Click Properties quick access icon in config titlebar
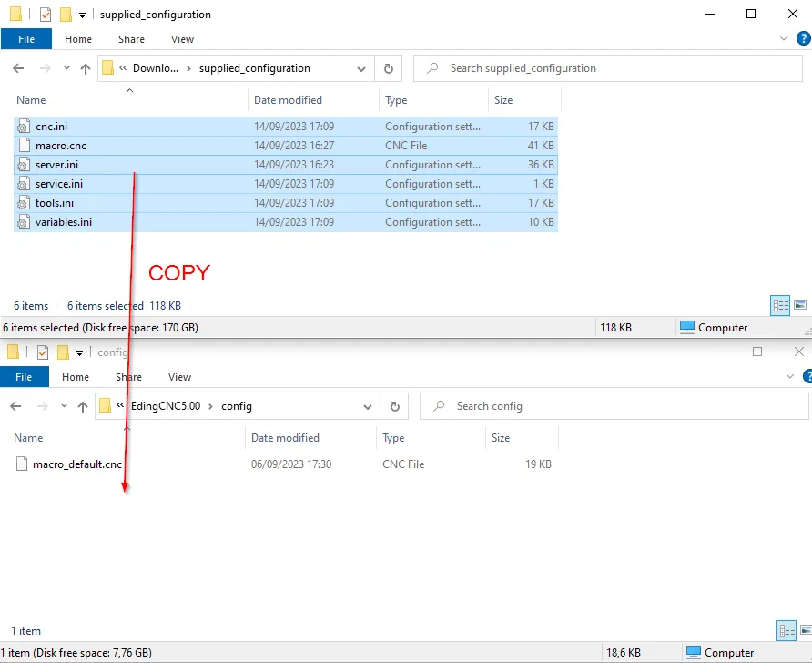 43,352
